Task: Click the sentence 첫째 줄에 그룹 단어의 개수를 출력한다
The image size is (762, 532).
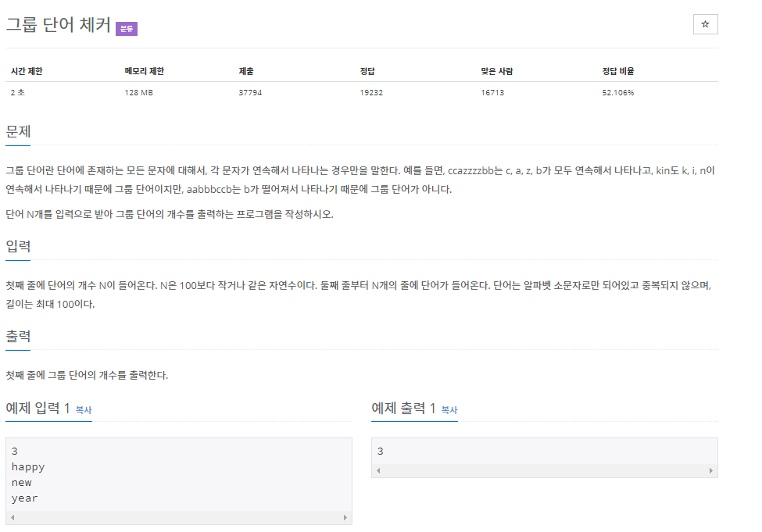Action: pos(87,375)
